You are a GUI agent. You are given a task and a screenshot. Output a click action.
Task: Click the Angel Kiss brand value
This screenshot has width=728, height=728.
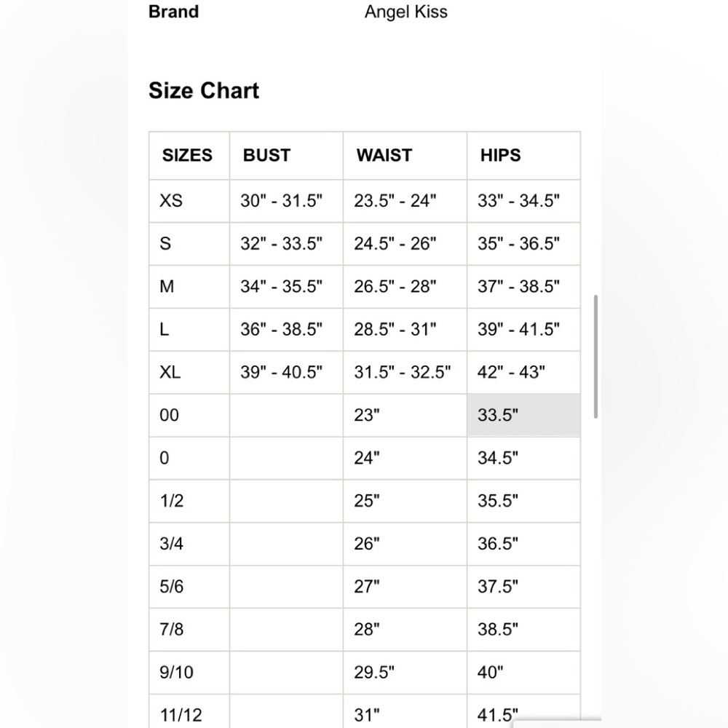click(x=405, y=12)
